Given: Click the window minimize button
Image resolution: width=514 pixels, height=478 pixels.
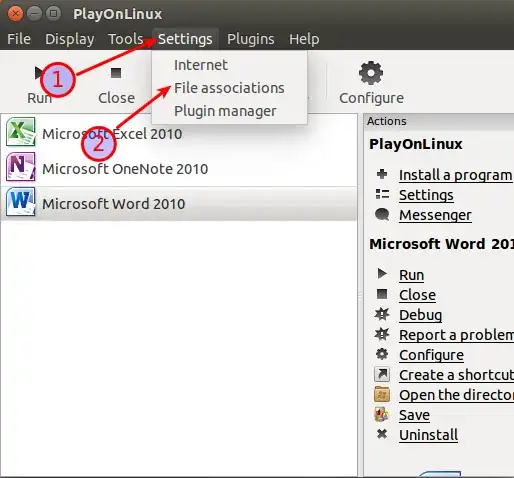Looking at the screenshot, I should (x=34, y=14).
